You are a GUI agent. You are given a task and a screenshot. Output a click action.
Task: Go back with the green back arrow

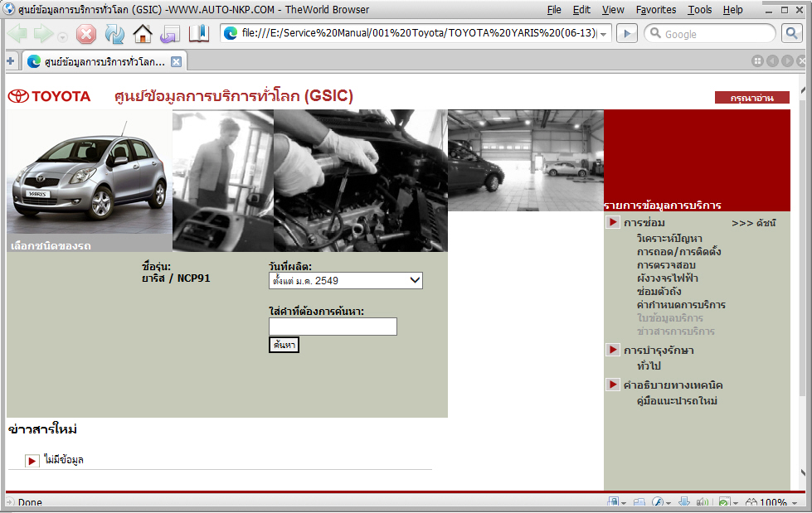tap(17, 34)
